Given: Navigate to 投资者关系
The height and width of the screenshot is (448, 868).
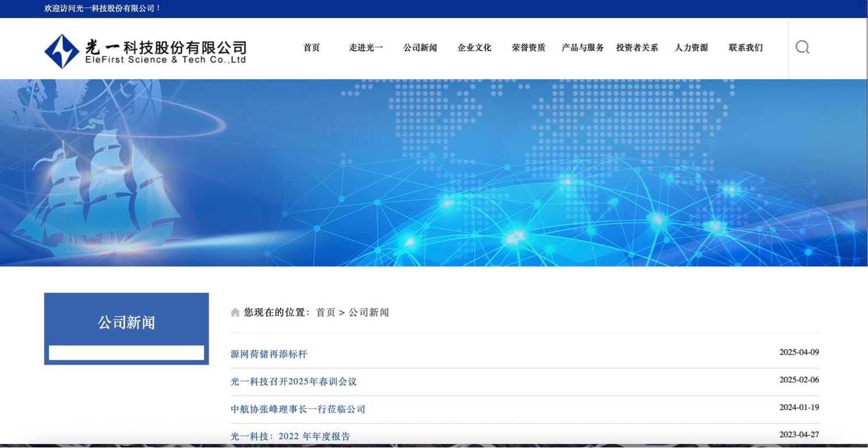Looking at the screenshot, I should tap(637, 48).
